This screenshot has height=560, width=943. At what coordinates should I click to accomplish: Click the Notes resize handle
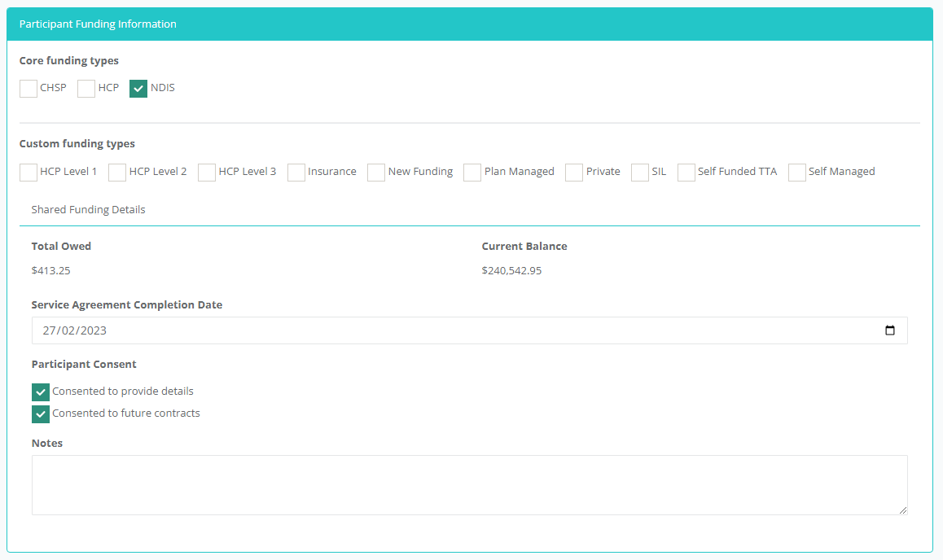click(x=903, y=510)
